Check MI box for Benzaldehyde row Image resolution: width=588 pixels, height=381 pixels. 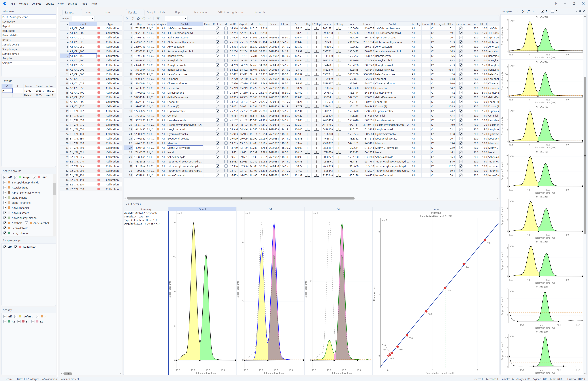pyautogui.click(x=226, y=56)
